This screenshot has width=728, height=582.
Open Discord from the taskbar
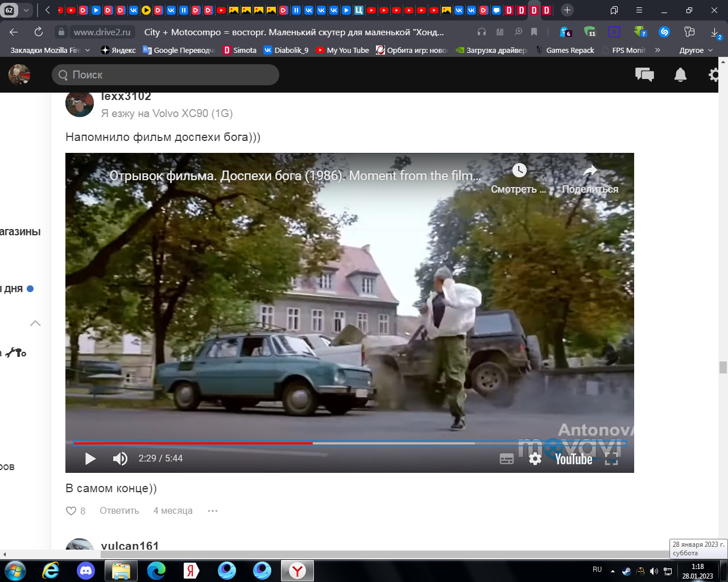(x=86, y=570)
